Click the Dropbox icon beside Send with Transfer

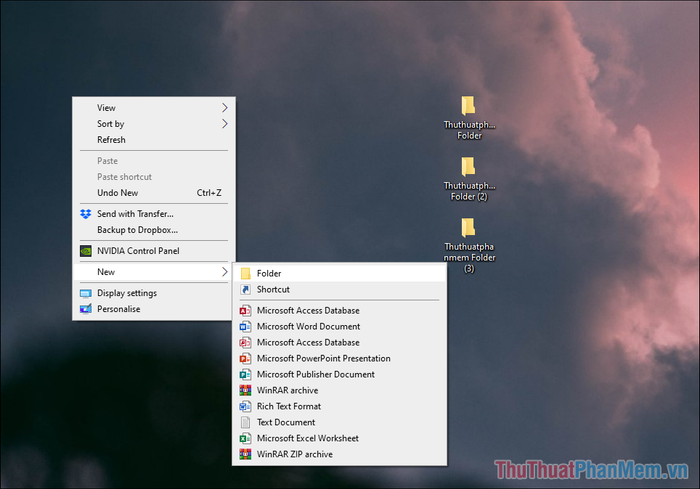tap(85, 214)
